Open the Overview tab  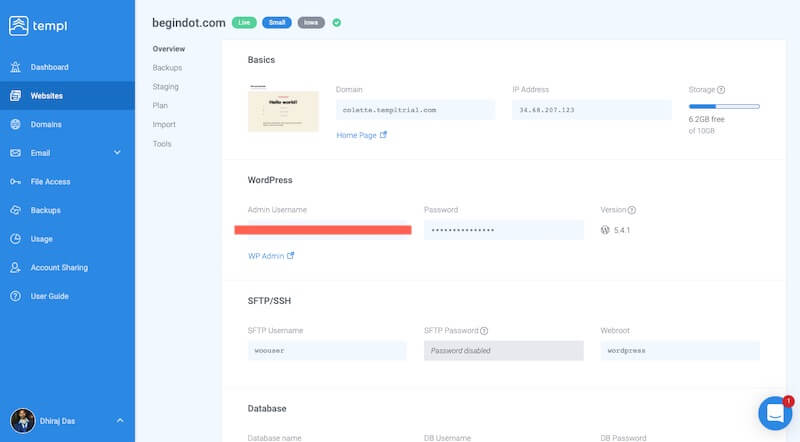tap(169, 49)
